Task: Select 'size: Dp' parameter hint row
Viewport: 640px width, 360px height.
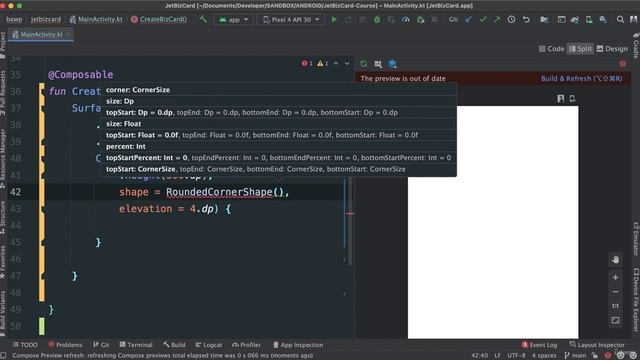Action: click(x=278, y=101)
